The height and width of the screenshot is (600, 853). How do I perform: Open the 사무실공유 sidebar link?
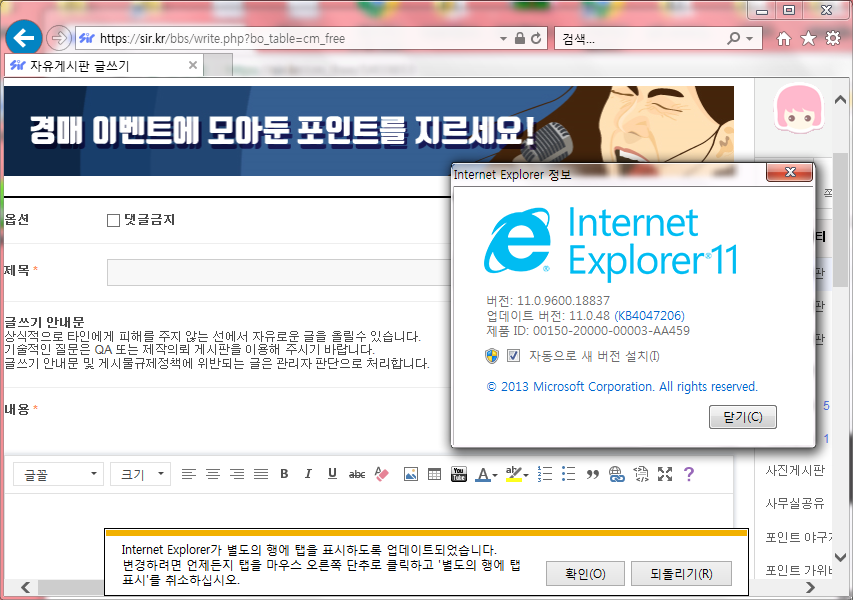click(x=795, y=503)
